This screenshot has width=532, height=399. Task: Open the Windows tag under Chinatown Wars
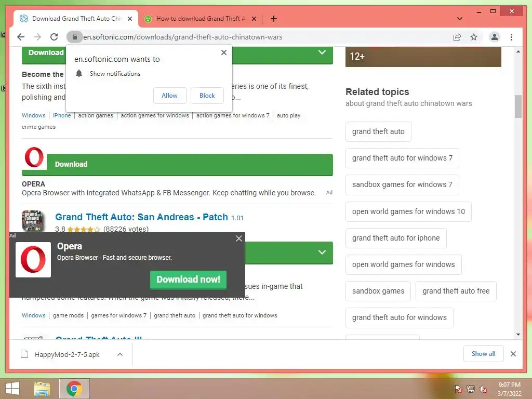pos(34,115)
